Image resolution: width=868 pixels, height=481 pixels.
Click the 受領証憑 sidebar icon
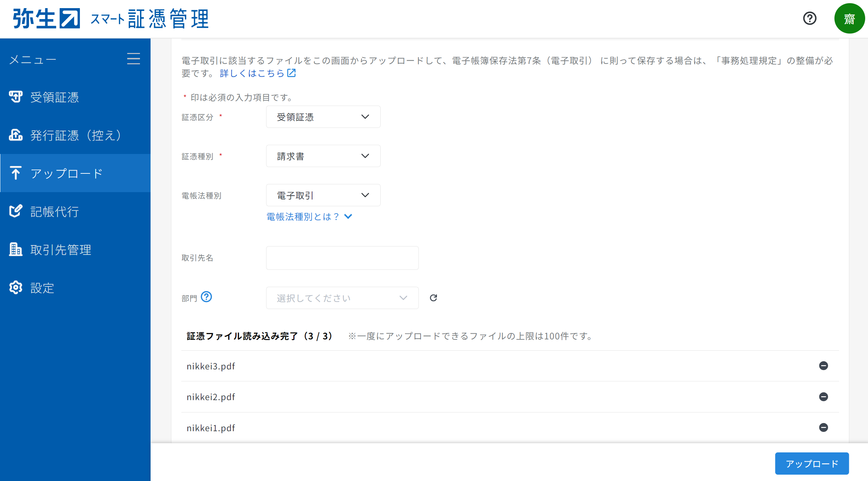16,96
